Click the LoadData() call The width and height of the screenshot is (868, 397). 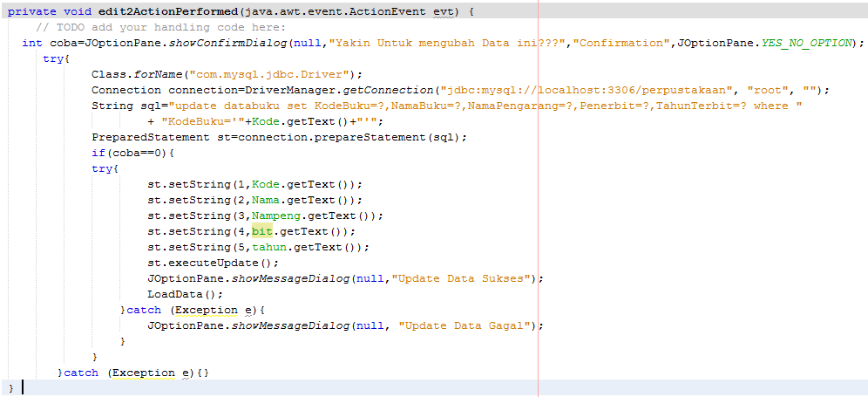[185, 294]
